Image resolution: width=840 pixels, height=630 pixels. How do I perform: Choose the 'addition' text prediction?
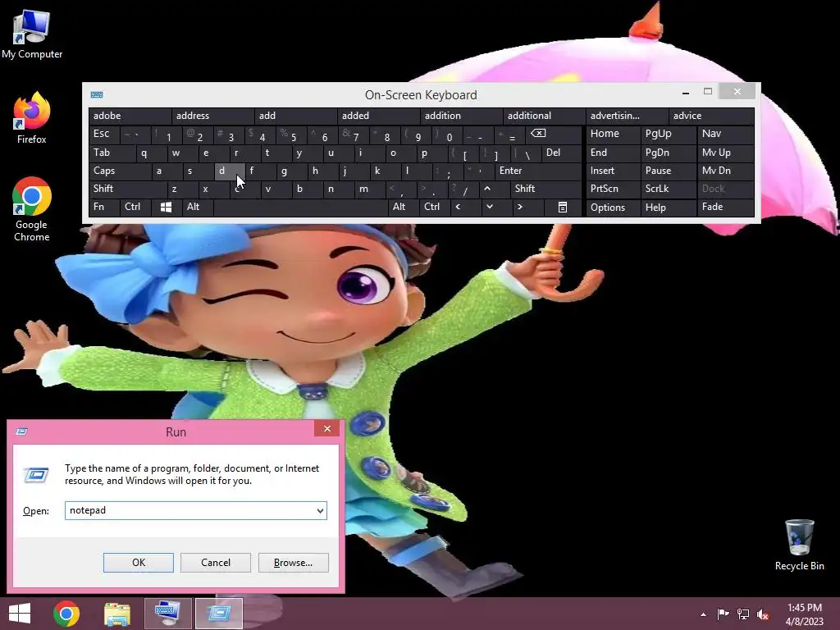coord(461,116)
